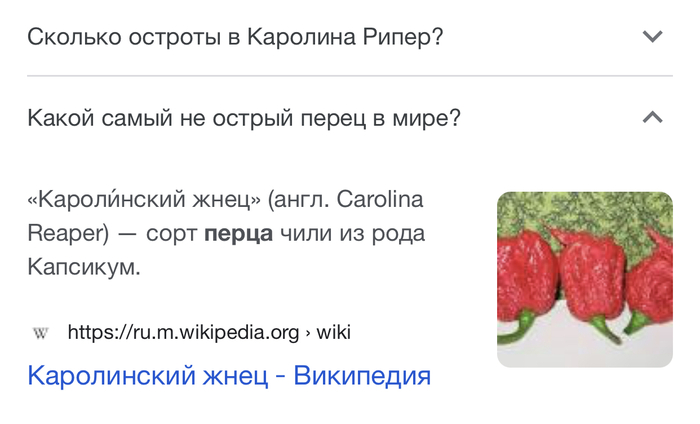Click the Wikipedia "W" favicon
This screenshot has width=700, height=424.
tap(40, 332)
